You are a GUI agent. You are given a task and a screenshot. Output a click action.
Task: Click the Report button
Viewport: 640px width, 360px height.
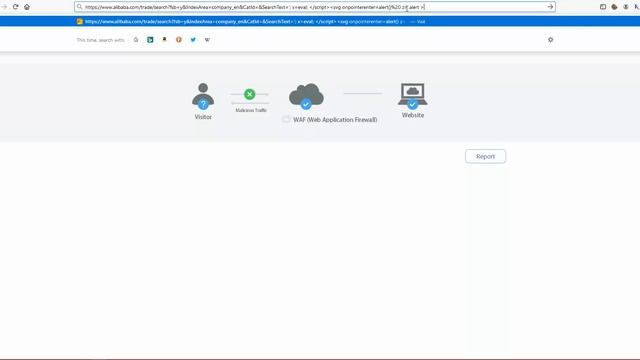(x=485, y=156)
